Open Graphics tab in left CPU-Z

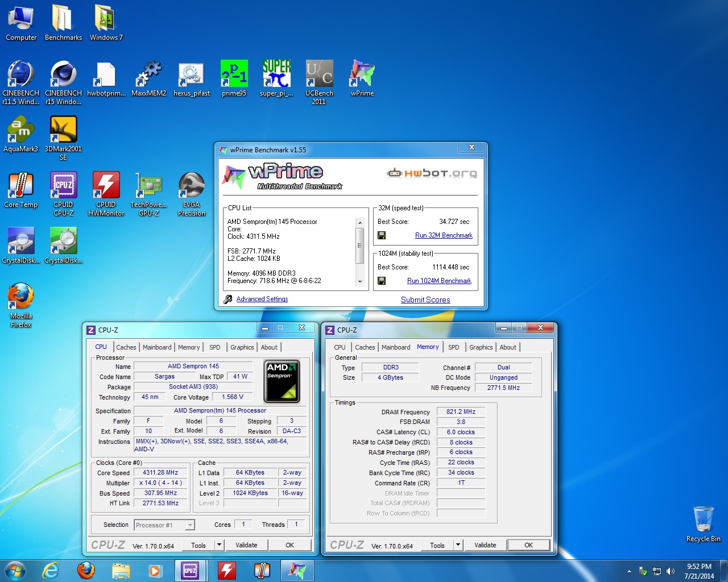point(242,347)
